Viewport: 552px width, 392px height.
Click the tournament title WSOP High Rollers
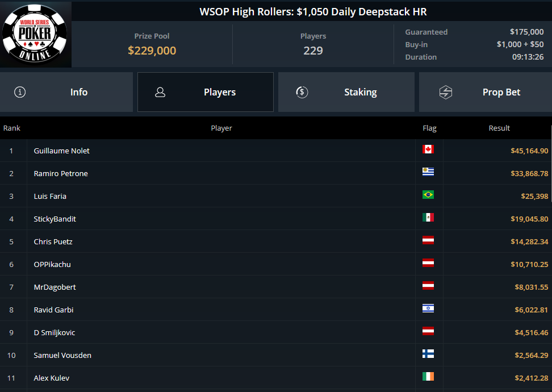(x=313, y=11)
